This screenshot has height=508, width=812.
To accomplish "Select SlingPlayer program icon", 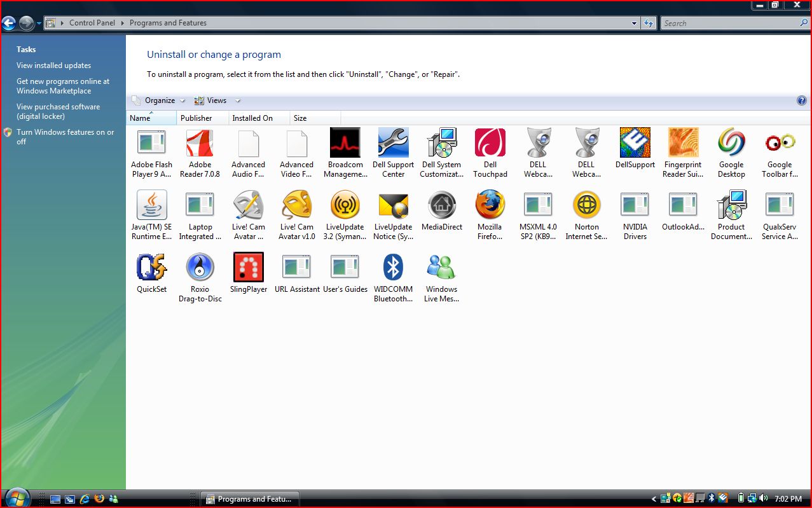I will pyautogui.click(x=248, y=267).
